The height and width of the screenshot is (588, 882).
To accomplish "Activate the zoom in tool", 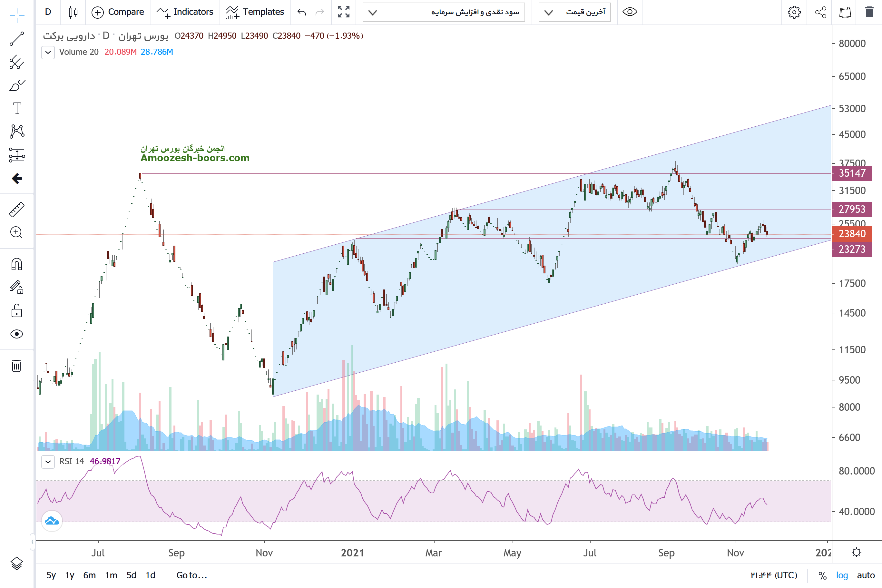I will (16, 232).
